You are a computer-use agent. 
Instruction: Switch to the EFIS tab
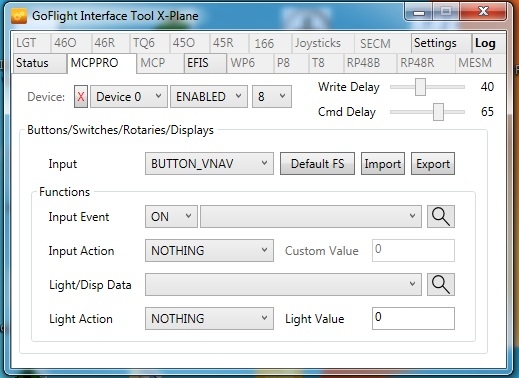[205, 63]
